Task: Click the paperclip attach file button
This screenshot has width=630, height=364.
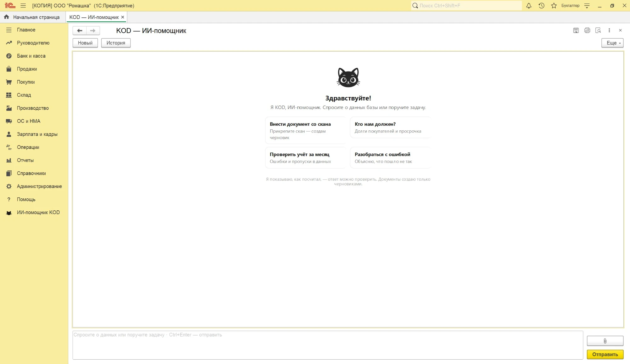Action: click(605, 341)
